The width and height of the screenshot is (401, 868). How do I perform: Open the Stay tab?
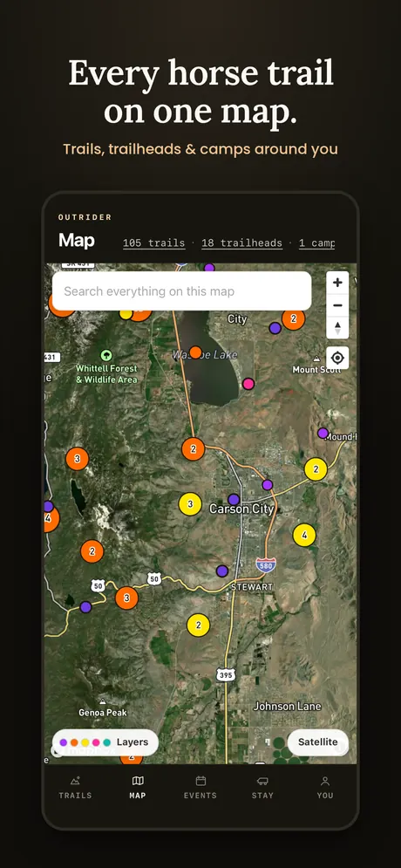262,788
